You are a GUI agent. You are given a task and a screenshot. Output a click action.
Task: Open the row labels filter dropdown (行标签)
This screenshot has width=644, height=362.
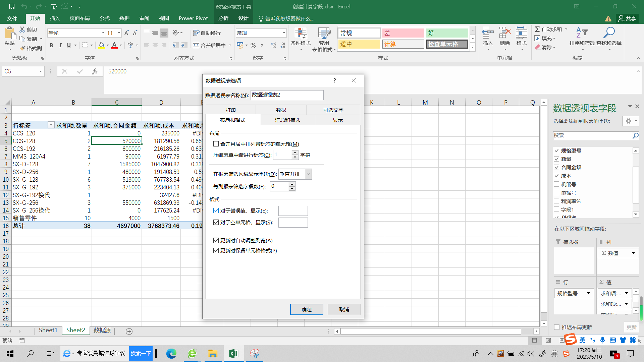51,125
